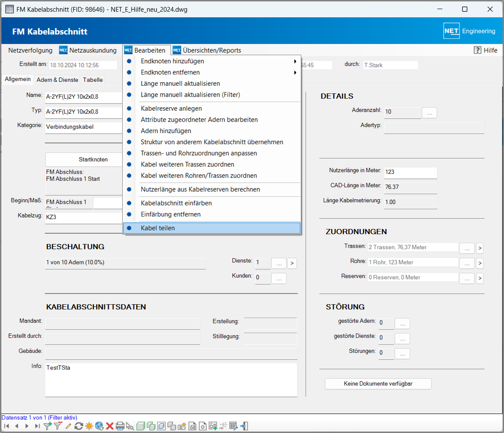Click the table with wrench icon

coord(233,426)
